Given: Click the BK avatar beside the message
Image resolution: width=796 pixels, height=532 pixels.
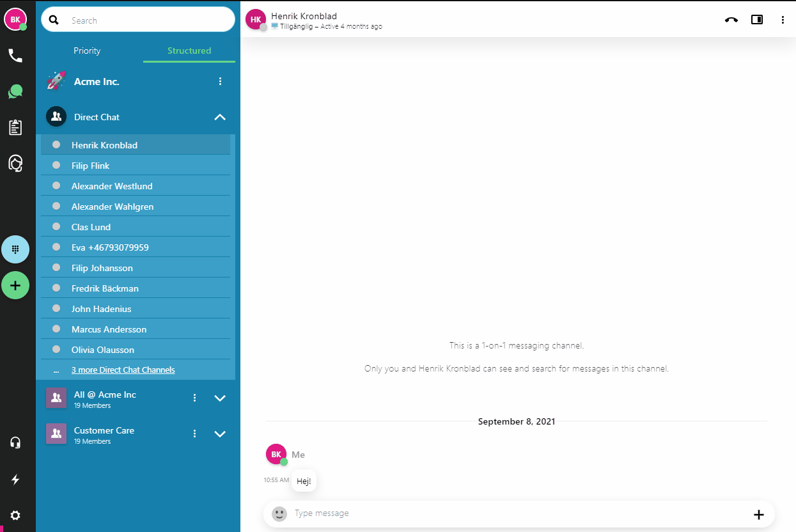Looking at the screenshot, I should coord(276,455).
